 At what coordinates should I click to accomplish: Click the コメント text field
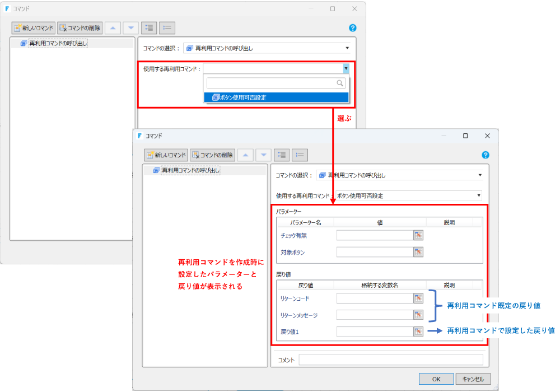point(390,360)
